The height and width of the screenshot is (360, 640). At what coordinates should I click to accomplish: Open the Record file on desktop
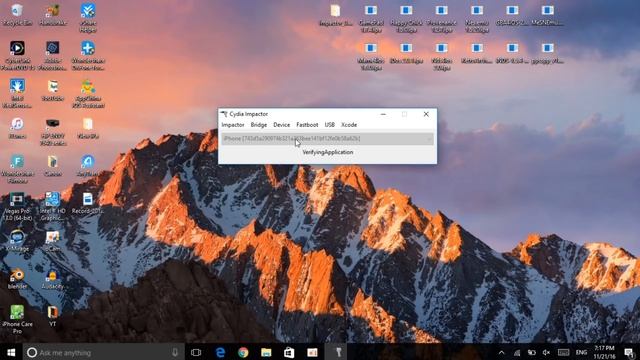click(88, 204)
